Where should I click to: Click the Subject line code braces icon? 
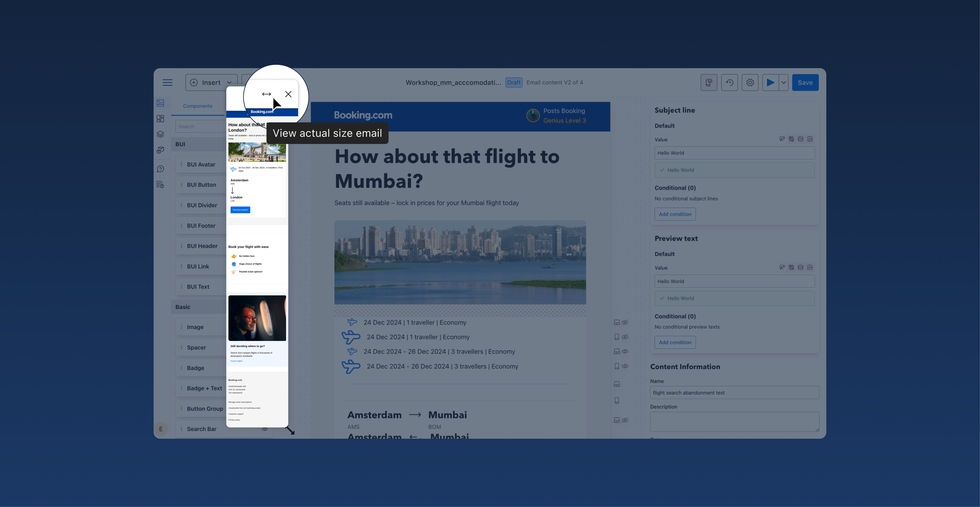coord(810,139)
